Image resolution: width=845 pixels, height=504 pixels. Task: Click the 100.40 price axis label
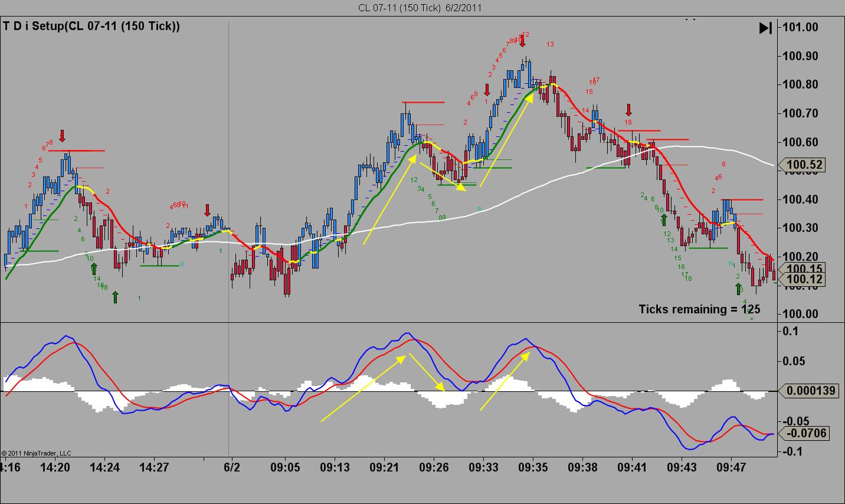pos(801,199)
